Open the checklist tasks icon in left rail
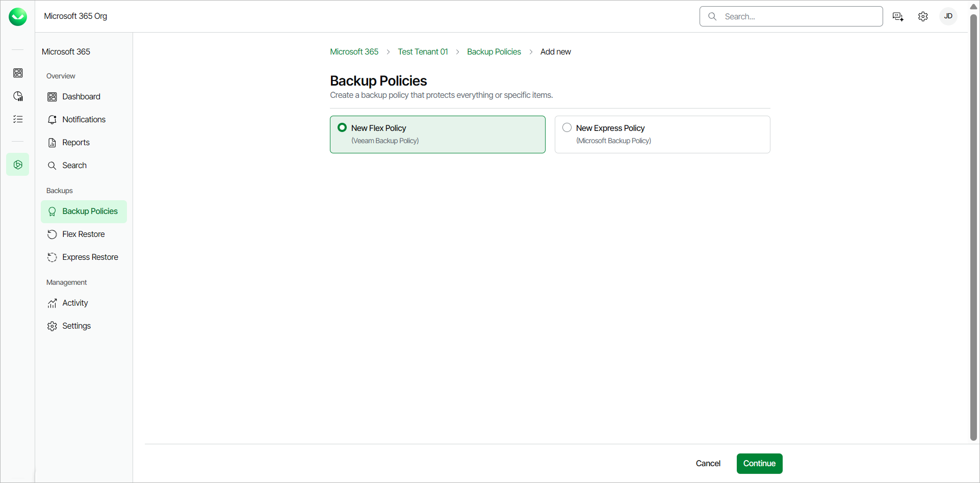This screenshot has height=483, width=980. [x=18, y=119]
